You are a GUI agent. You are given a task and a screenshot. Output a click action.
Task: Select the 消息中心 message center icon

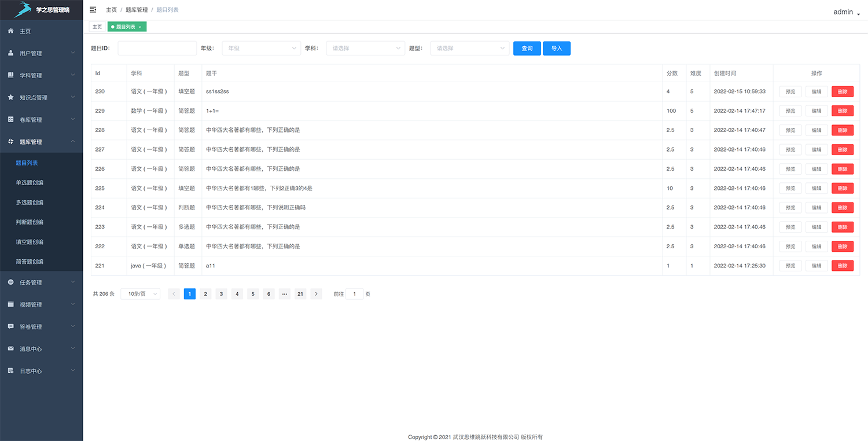(10, 348)
